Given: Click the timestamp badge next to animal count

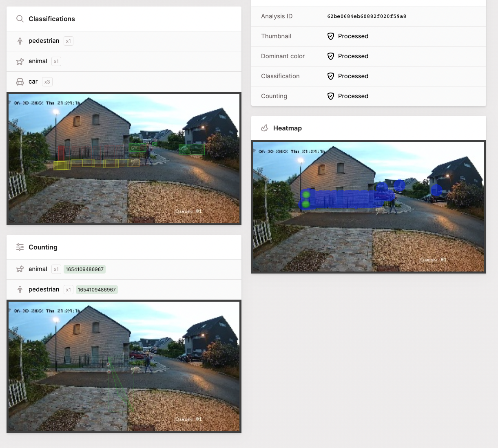Looking at the screenshot, I should 84,269.
